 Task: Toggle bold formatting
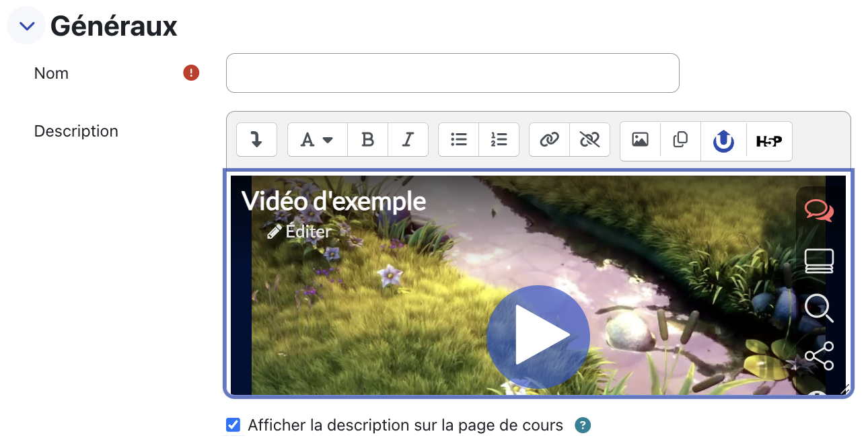[x=367, y=139]
